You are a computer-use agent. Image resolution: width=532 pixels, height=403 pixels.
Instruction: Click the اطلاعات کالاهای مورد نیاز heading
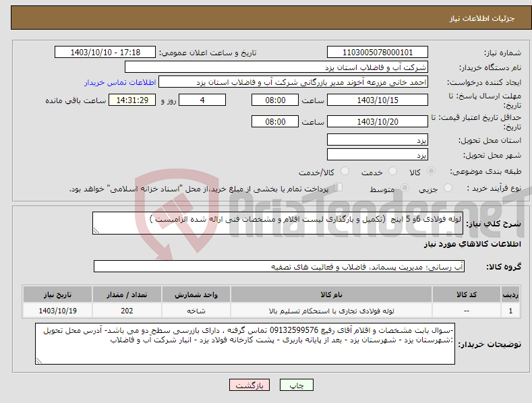coord(473,244)
